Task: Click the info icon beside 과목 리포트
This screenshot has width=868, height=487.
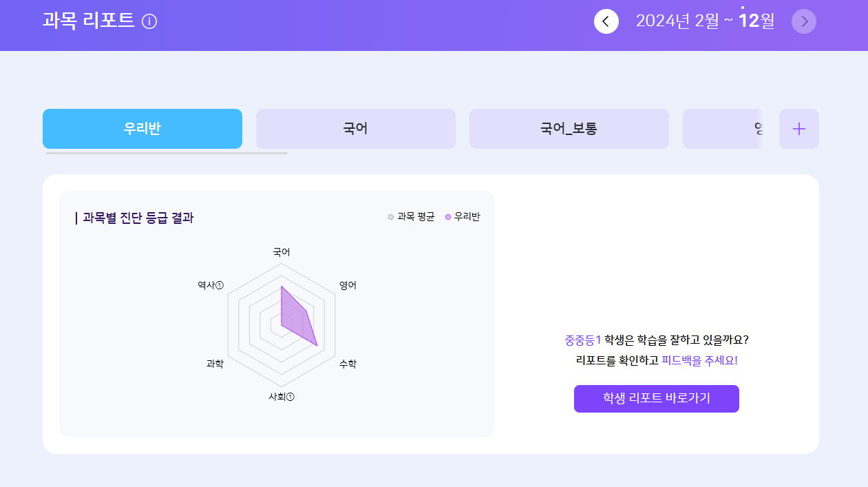Action: [149, 21]
